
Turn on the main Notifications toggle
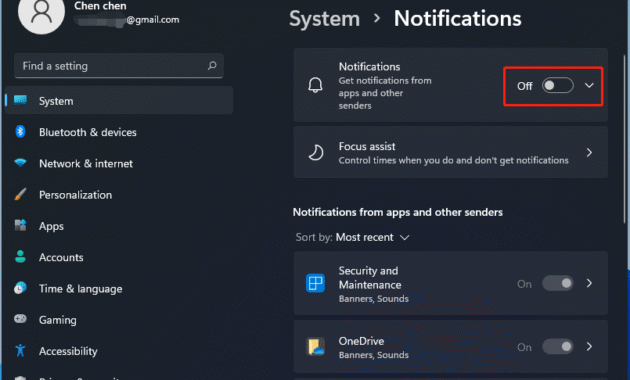point(558,85)
